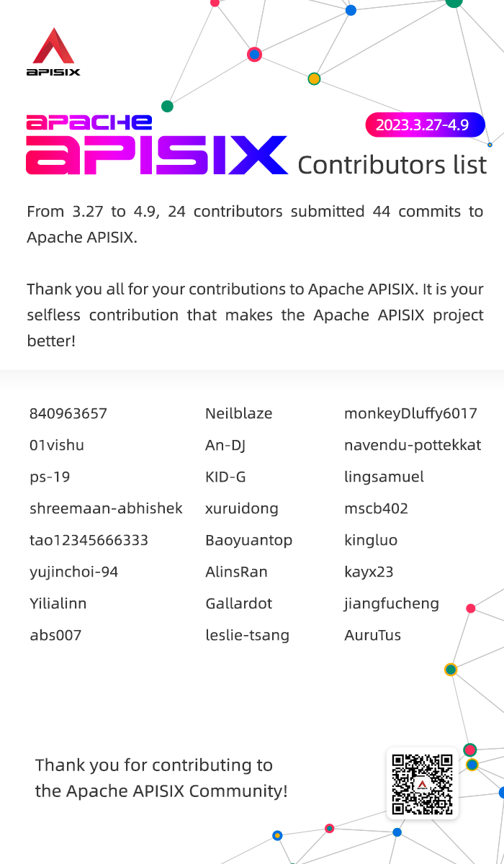Click contributor name Gallardot
The height and width of the screenshot is (864, 504).
(x=239, y=603)
